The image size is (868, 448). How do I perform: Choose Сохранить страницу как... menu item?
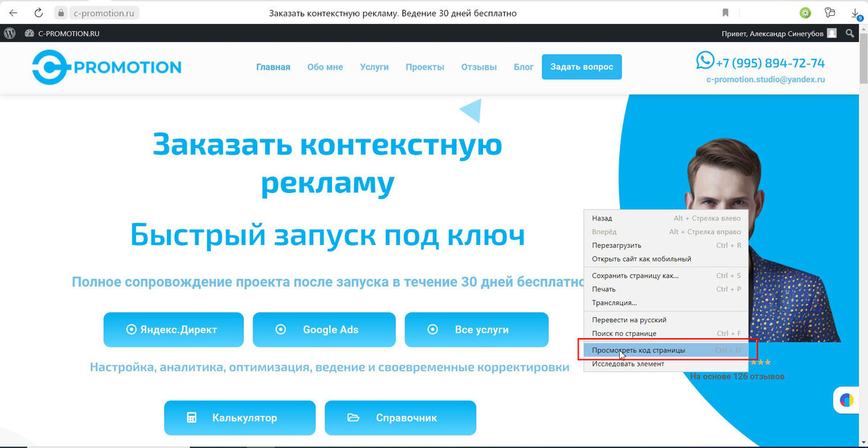click(x=665, y=276)
